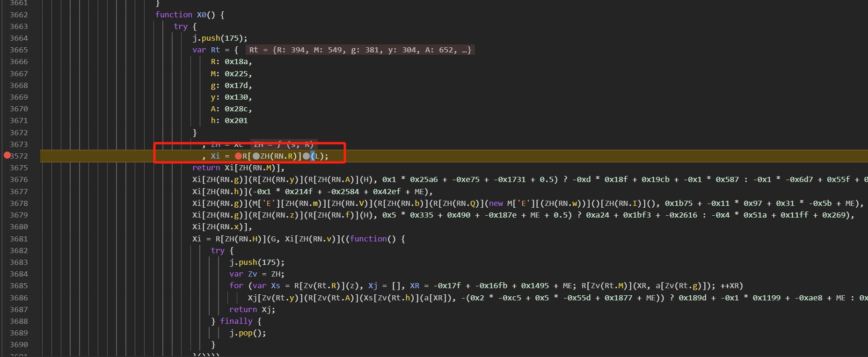Click 'return Xj;' on line 3687
Image resolution: width=868 pixels, height=357 pixels.
[252, 309]
